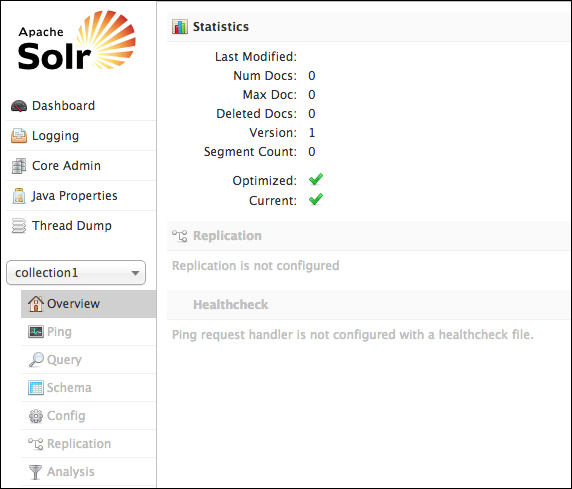Click the Overview house icon
Image resolution: width=572 pixels, height=489 pixels.
click(36, 304)
